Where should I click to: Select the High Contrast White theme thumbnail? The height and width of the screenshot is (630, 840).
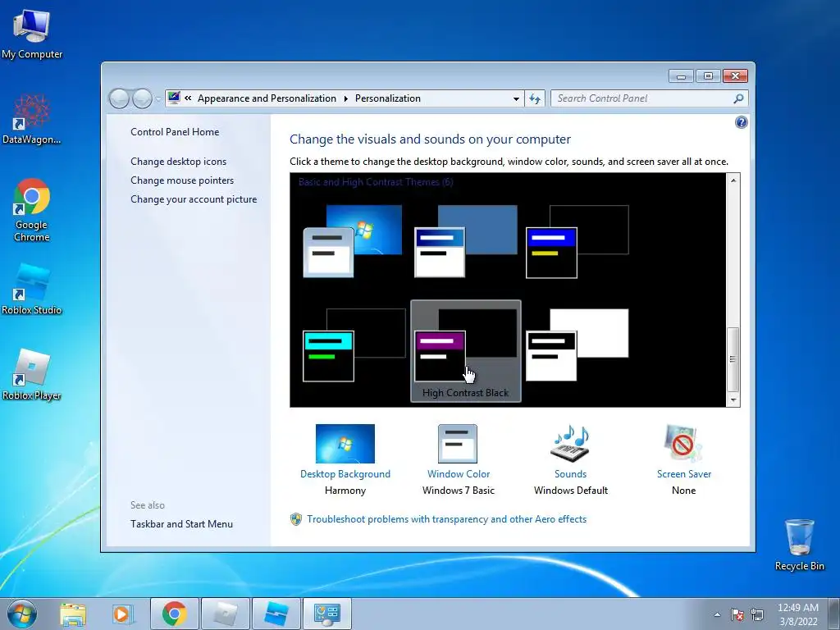pos(577,345)
